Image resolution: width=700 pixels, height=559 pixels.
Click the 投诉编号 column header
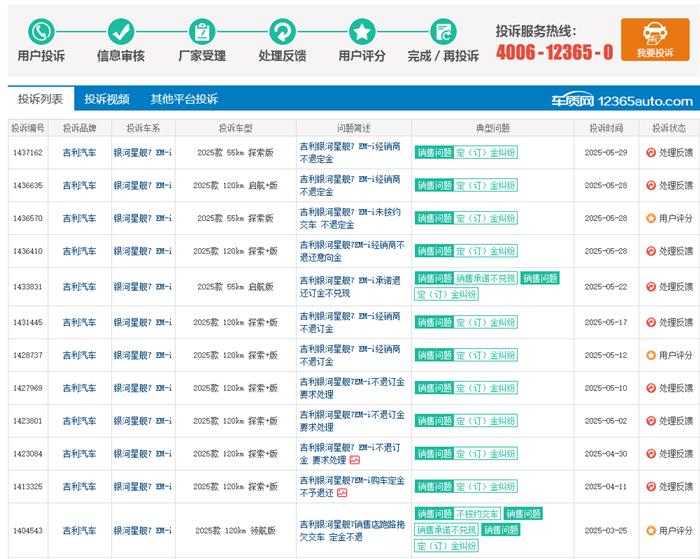tap(28, 129)
